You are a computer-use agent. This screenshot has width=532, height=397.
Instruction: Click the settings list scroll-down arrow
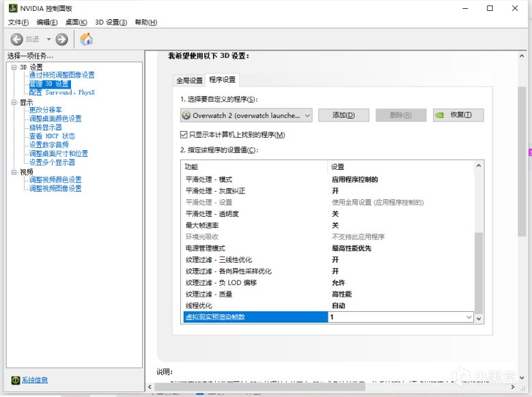(479, 319)
